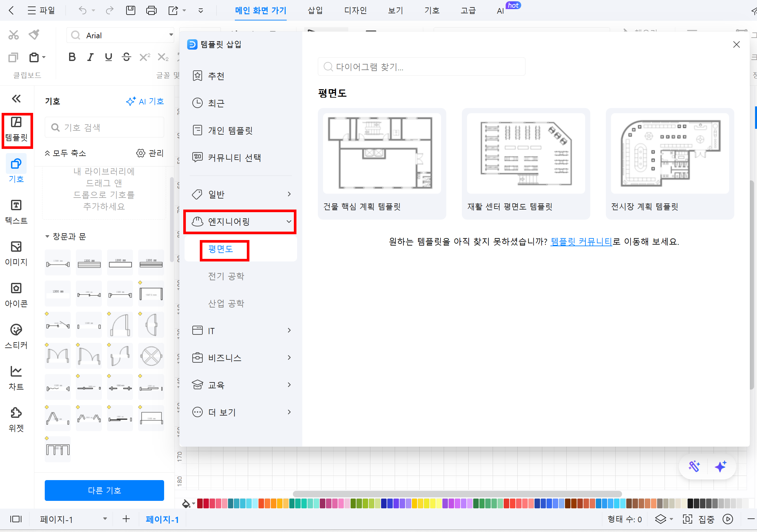Select the Format Painter icon

click(x=34, y=35)
